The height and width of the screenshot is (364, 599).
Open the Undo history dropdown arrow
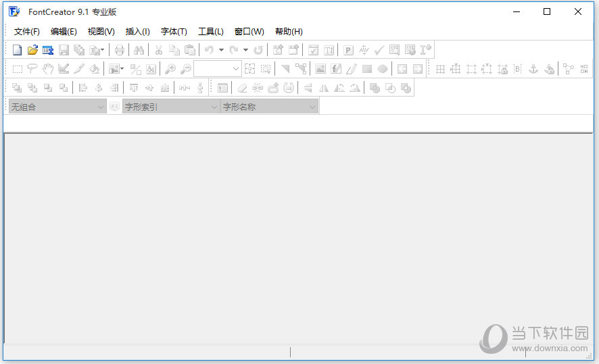coord(221,50)
